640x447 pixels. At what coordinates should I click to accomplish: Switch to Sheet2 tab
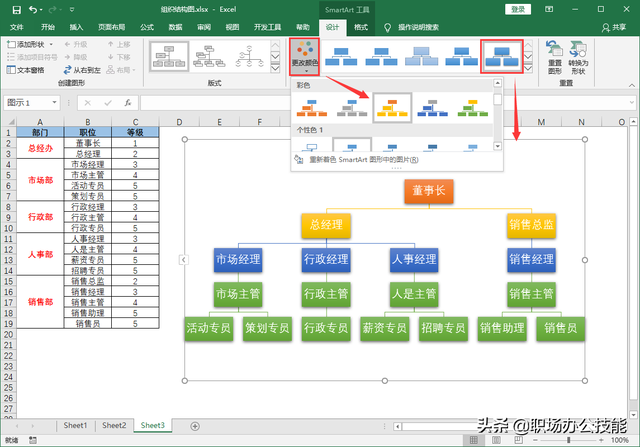tap(114, 425)
